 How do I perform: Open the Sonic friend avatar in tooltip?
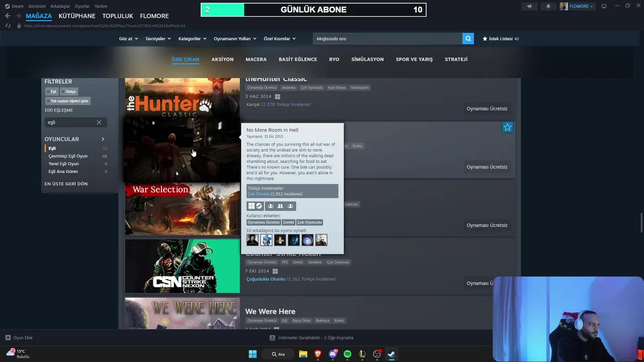[266, 240]
